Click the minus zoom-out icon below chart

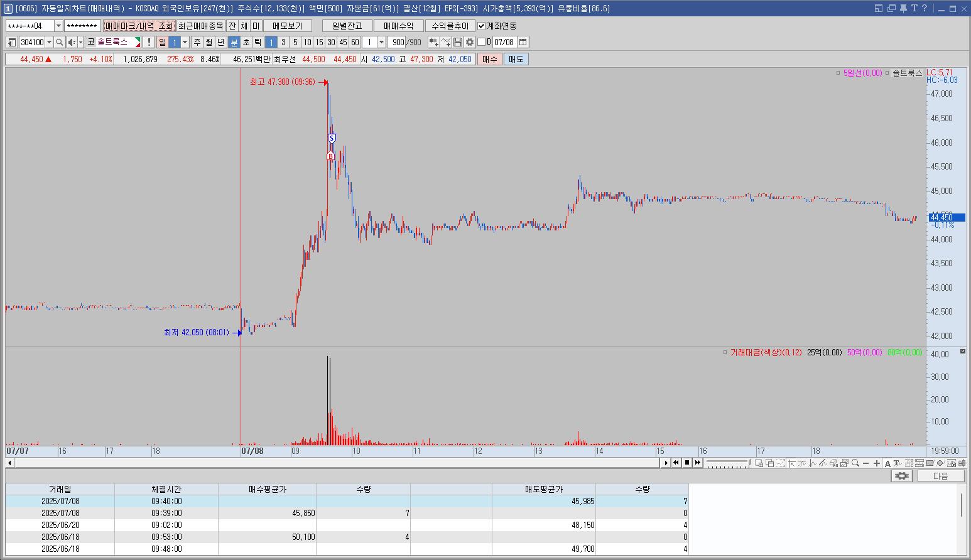(x=866, y=463)
